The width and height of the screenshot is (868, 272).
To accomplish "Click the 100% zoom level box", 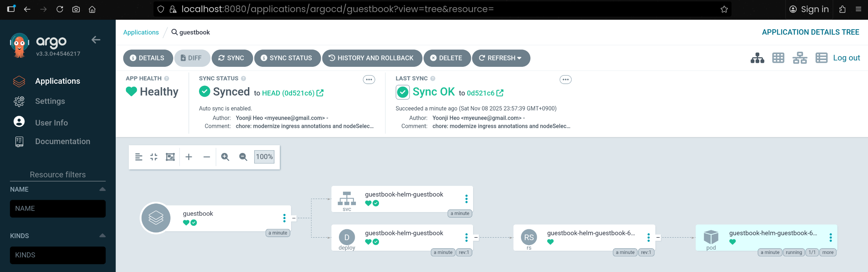I will (264, 157).
